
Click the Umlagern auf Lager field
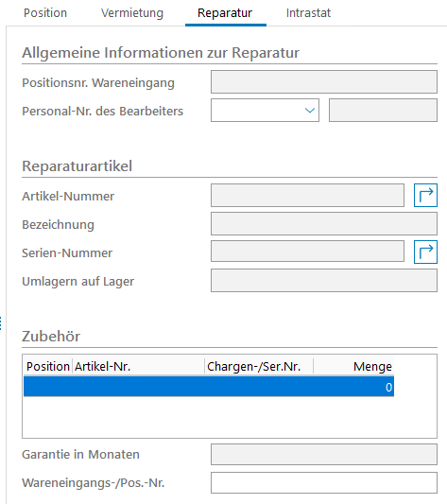324,281
